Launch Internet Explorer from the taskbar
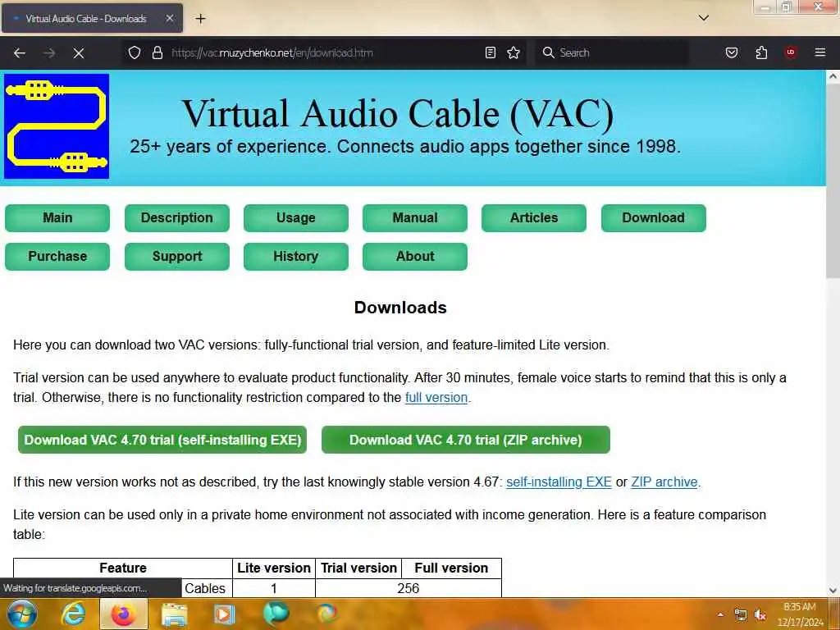 [73, 614]
